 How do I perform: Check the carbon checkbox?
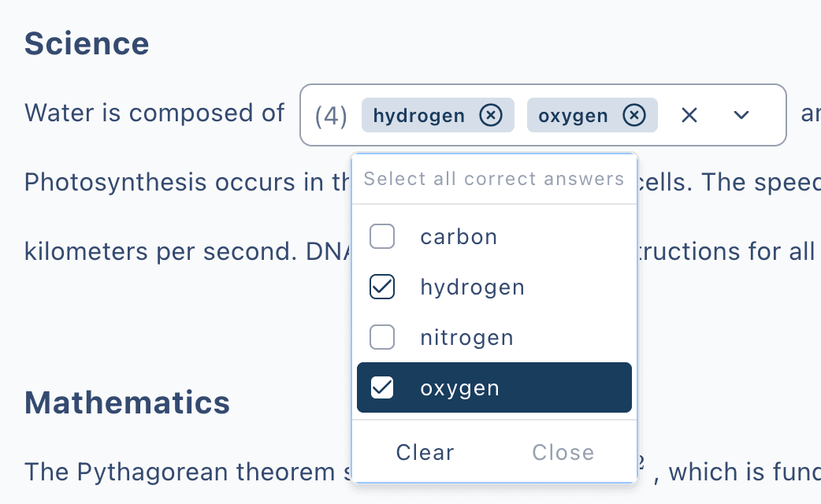[381, 236]
